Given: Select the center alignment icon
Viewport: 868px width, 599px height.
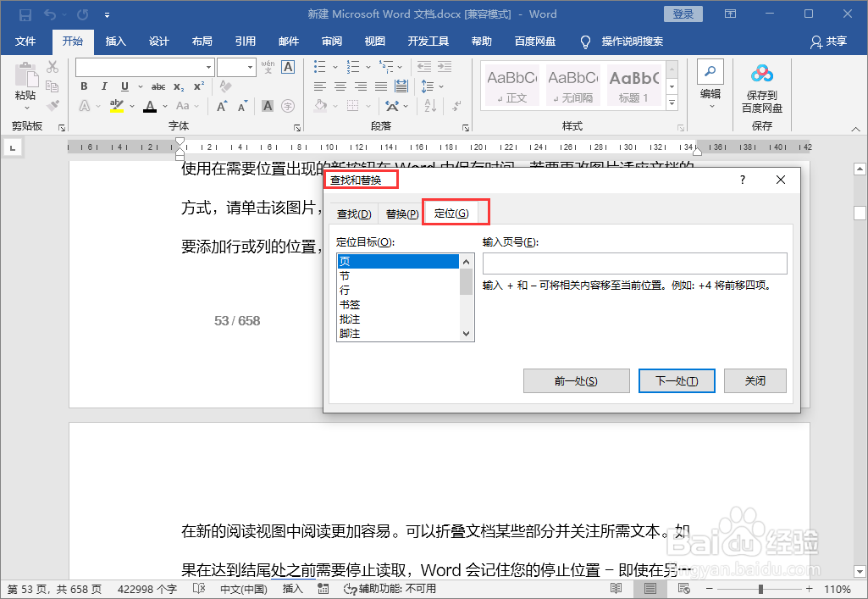Looking at the screenshot, I should click(x=340, y=86).
